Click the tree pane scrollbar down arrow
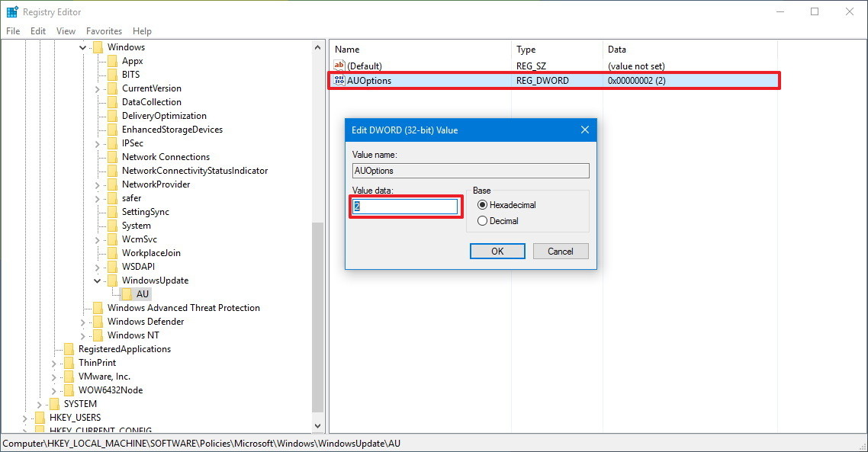The image size is (868, 452). (318, 425)
